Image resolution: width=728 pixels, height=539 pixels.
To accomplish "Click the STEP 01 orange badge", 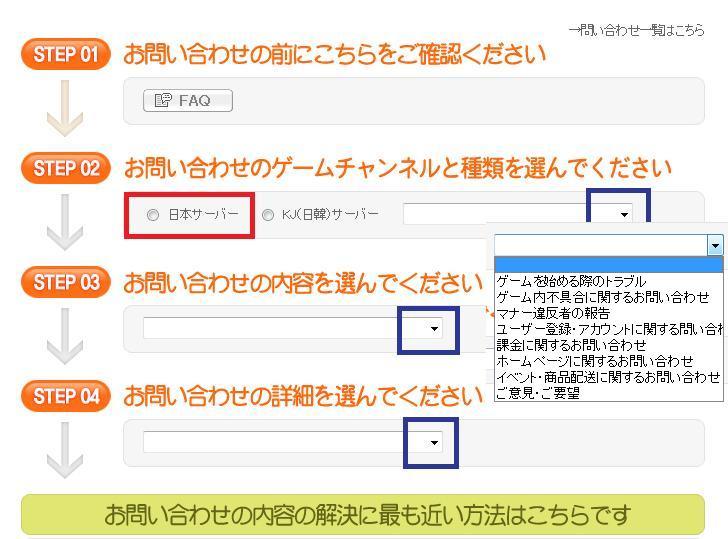I will point(65,55).
